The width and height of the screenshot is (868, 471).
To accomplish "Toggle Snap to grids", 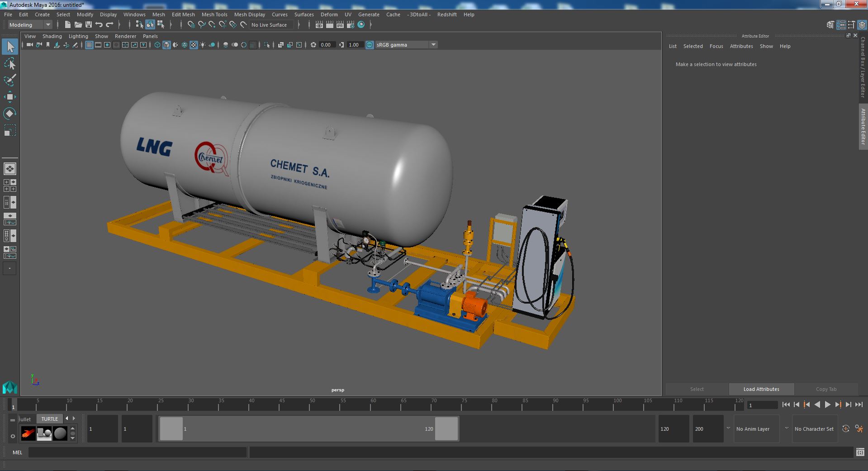I will coord(191,25).
